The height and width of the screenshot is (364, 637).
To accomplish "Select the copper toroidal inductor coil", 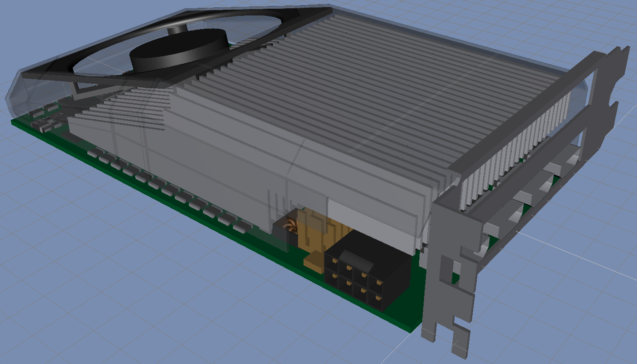I will coord(291,224).
